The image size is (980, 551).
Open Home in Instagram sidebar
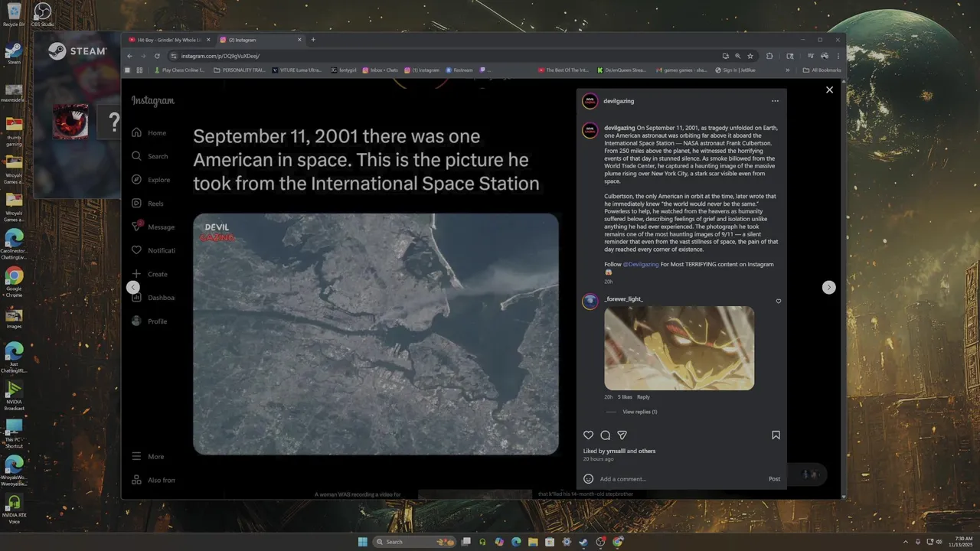pos(149,132)
